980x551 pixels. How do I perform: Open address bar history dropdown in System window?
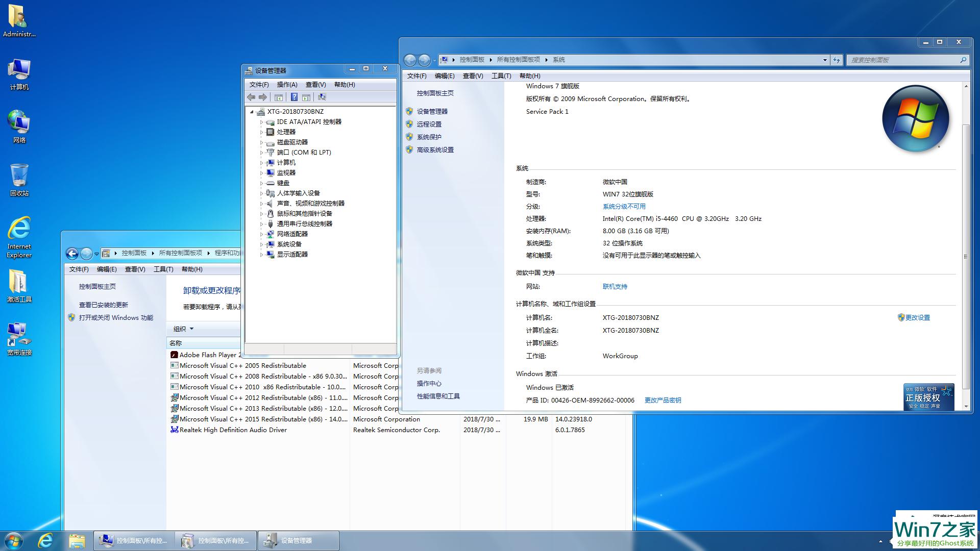[x=825, y=60]
